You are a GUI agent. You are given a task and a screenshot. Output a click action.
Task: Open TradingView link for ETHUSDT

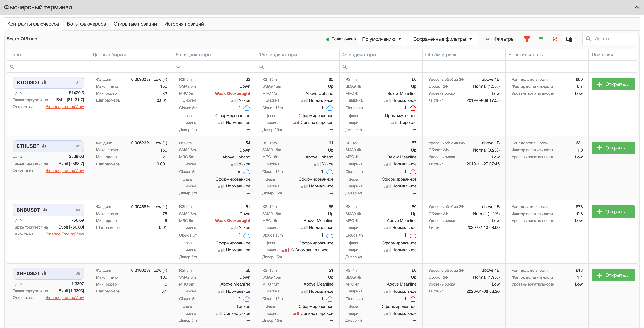pyautogui.click(x=73, y=171)
